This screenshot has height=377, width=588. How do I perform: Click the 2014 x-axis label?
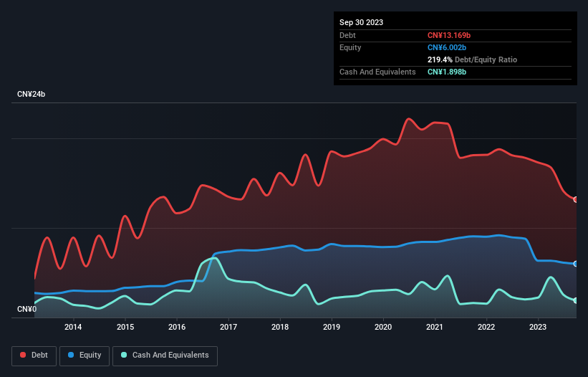(x=73, y=327)
